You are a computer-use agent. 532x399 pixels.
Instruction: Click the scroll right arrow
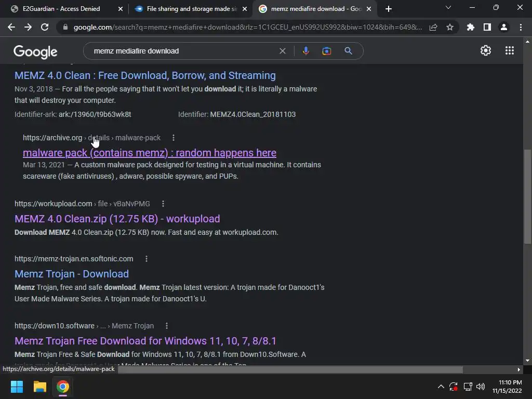tap(519, 369)
